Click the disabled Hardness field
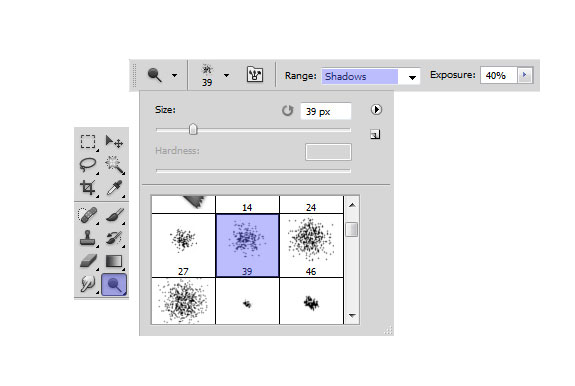 point(328,152)
